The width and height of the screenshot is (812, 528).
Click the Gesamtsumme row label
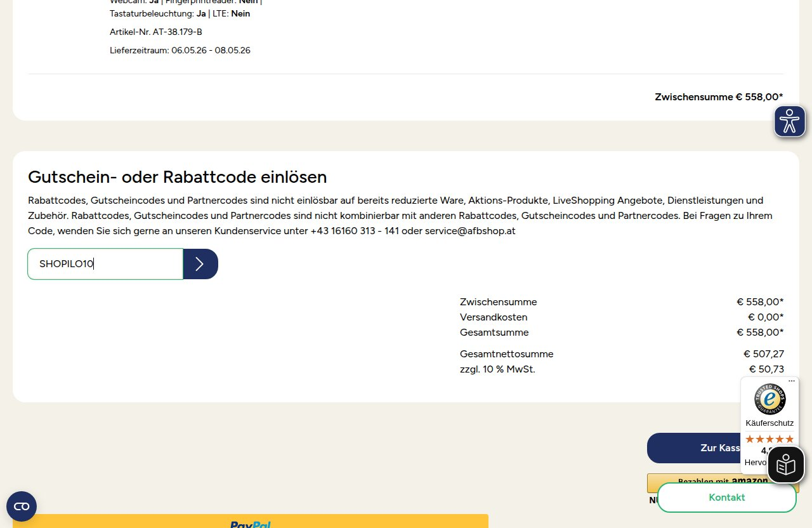(494, 333)
